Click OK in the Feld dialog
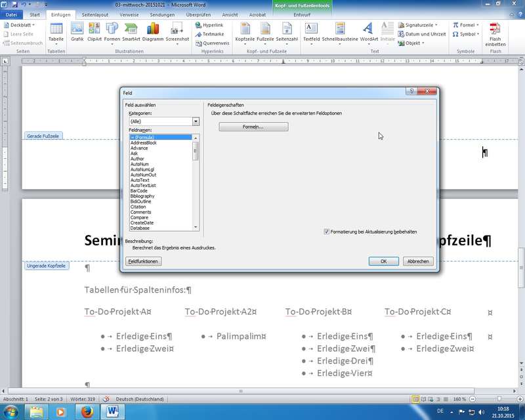The width and height of the screenshot is (525, 420). [384, 261]
